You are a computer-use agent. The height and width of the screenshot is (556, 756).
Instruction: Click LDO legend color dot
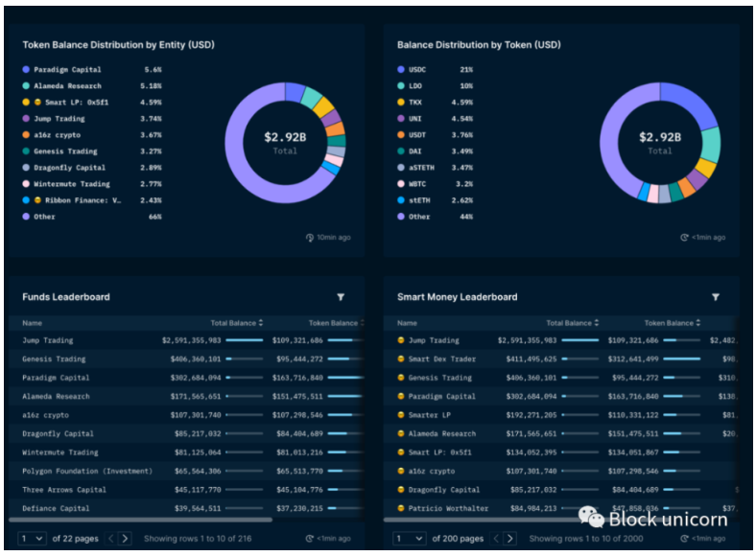401,85
